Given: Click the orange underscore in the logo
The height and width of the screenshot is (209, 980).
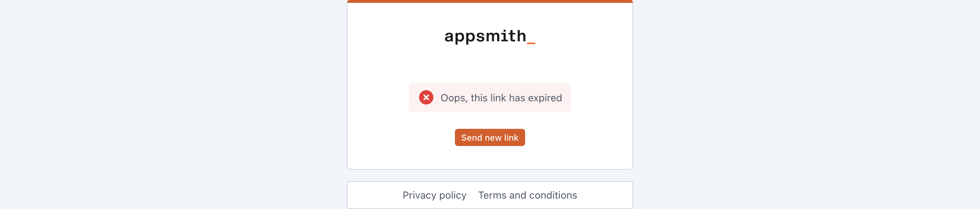Looking at the screenshot, I should coord(531,43).
